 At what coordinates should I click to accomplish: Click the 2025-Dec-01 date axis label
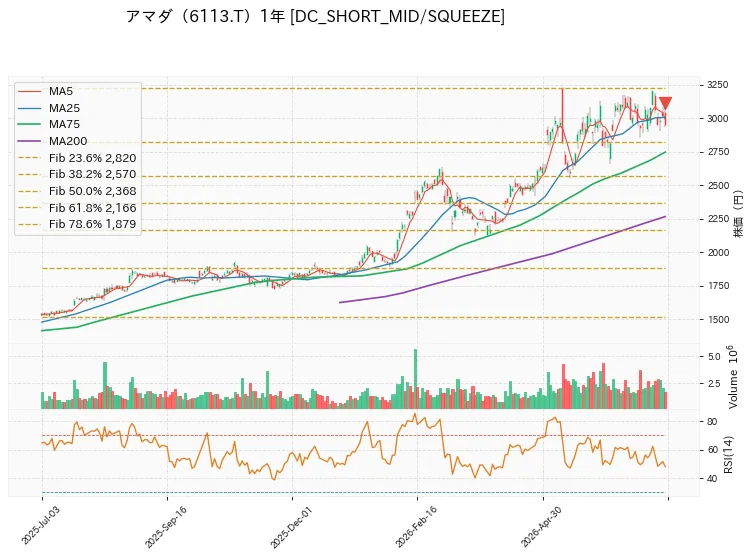point(291,527)
